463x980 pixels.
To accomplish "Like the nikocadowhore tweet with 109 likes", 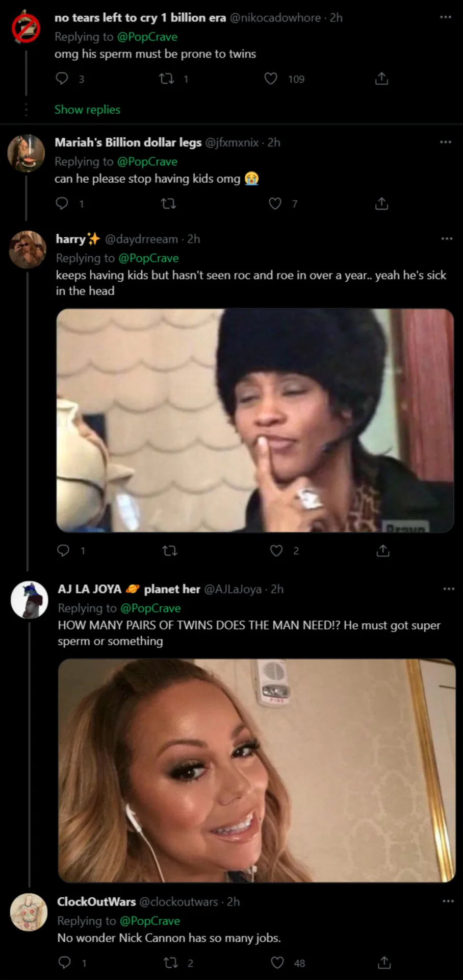I will coord(271,79).
